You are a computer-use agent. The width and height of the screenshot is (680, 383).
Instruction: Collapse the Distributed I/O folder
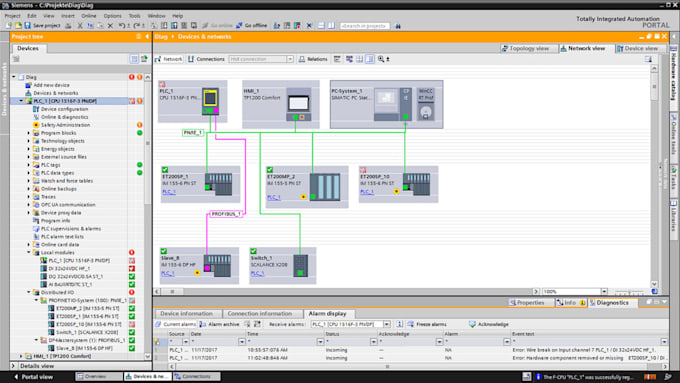pyautogui.click(x=29, y=292)
